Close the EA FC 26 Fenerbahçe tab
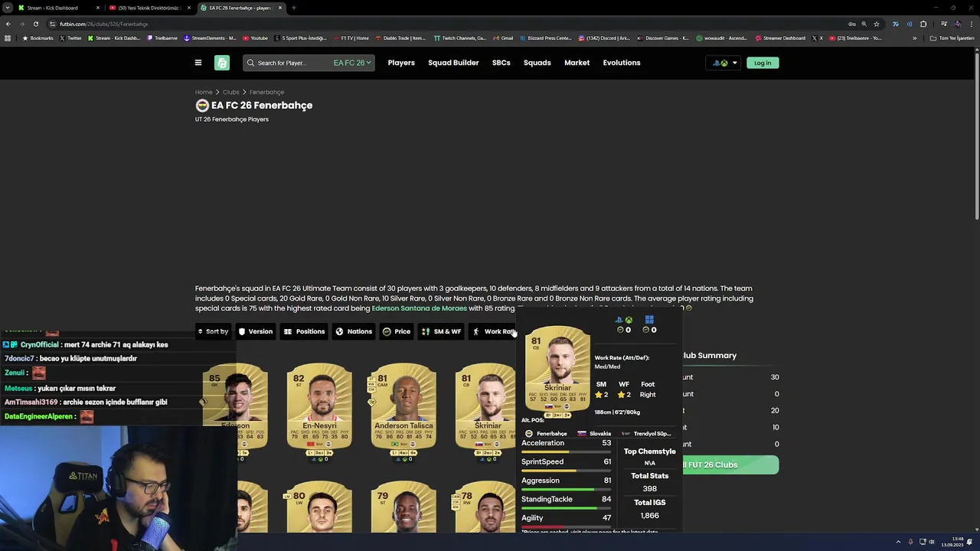This screenshot has height=551, width=980. coord(280,8)
